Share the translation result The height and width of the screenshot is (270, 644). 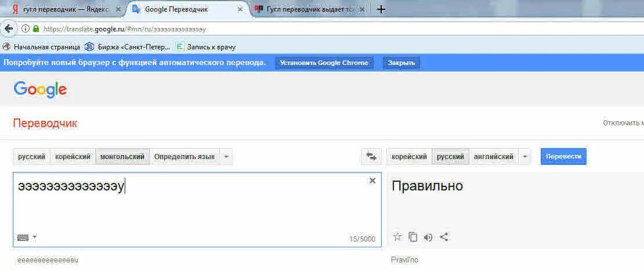(x=444, y=237)
